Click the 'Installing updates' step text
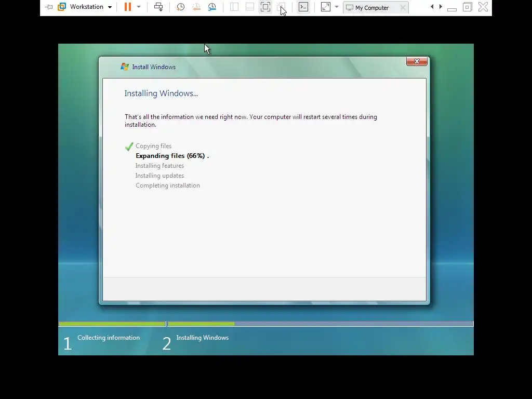This screenshot has height=399, width=532. [160, 176]
